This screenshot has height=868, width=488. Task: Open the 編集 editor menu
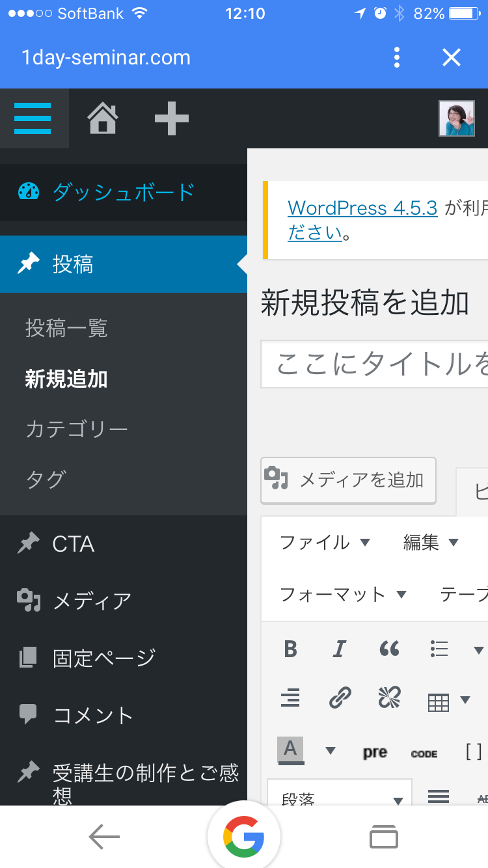(431, 543)
